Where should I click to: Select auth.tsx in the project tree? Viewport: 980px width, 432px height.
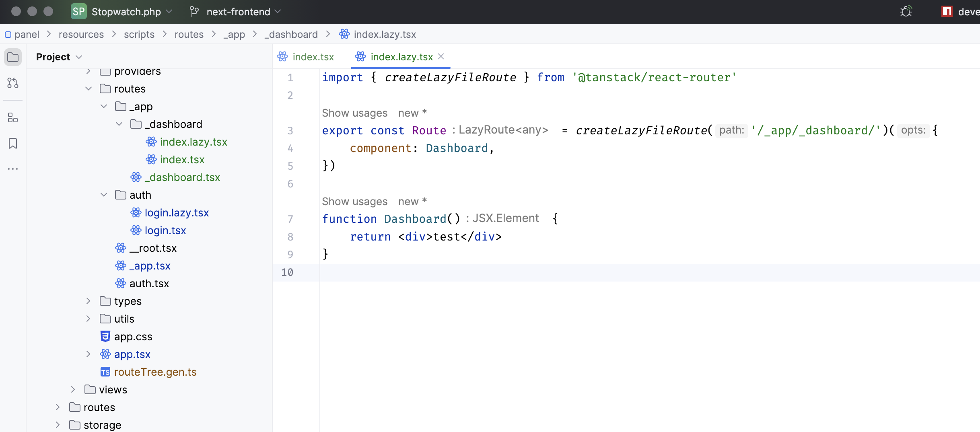pos(149,284)
